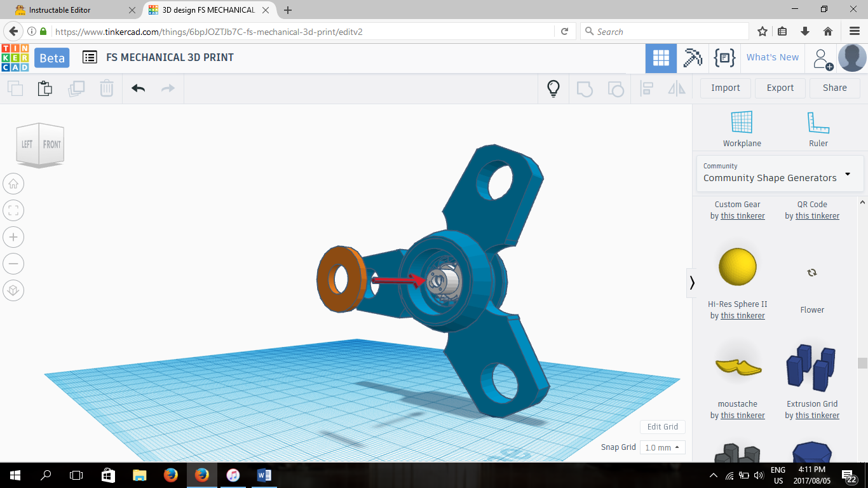Open the Shape Generators code icon
868x488 pixels.
[724, 58]
